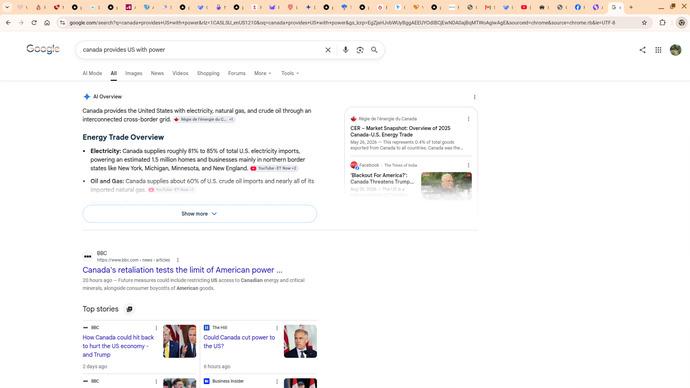
Task: Open The Hill story thumbnail image
Action: [x=300, y=341]
